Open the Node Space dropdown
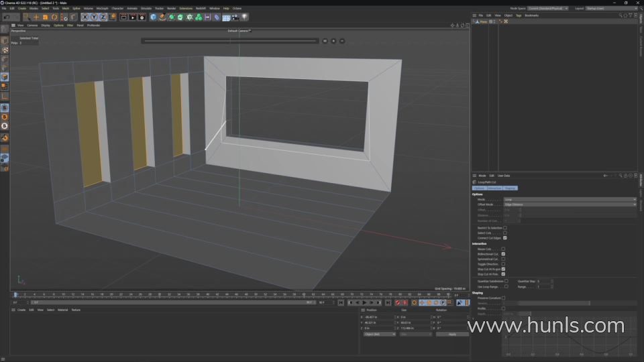644x362 pixels. pos(547,8)
